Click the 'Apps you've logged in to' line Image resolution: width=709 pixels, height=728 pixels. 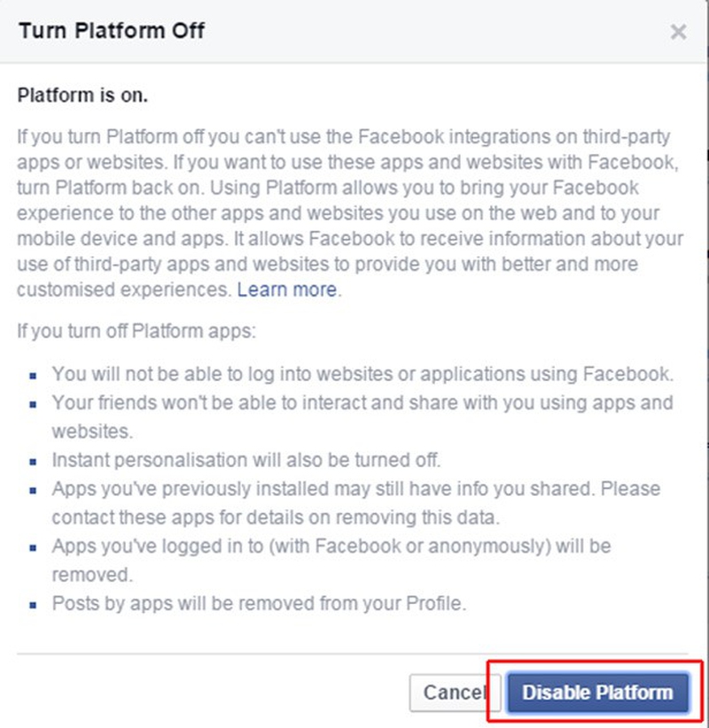tap(331, 561)
